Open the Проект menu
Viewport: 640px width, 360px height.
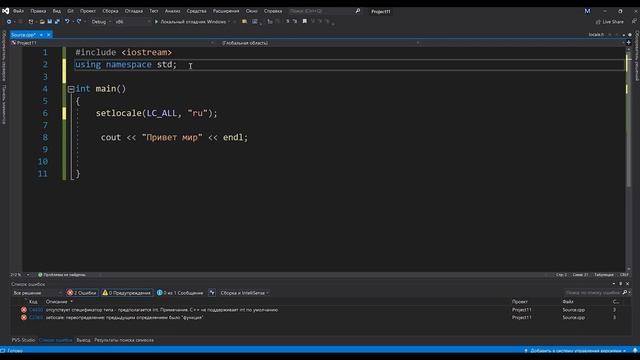coord(88,11)
